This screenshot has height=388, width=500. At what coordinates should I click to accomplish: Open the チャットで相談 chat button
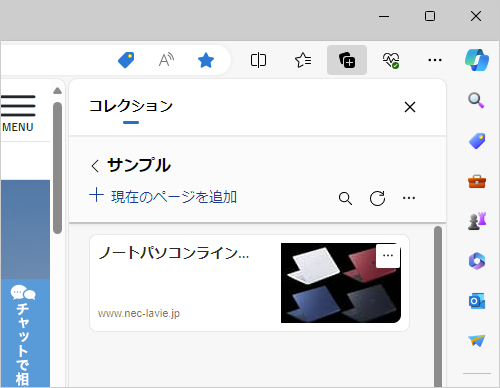[25, 333]
